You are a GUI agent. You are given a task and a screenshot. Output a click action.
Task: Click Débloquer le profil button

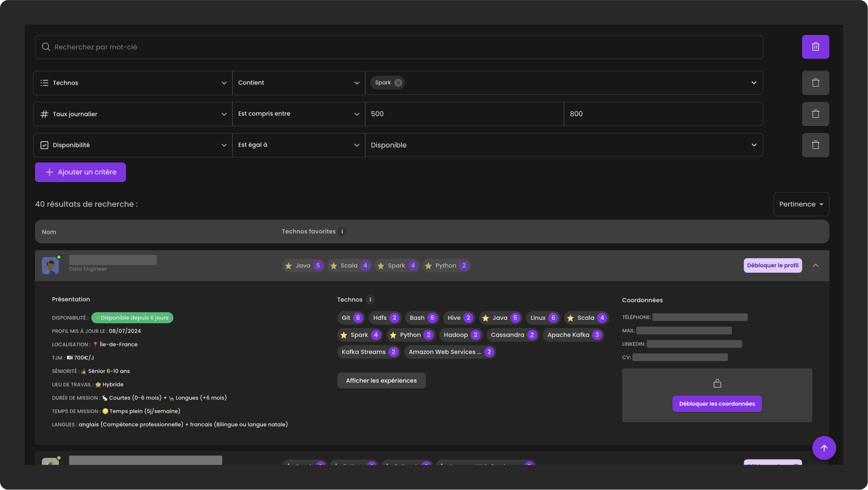click(772, 265)
